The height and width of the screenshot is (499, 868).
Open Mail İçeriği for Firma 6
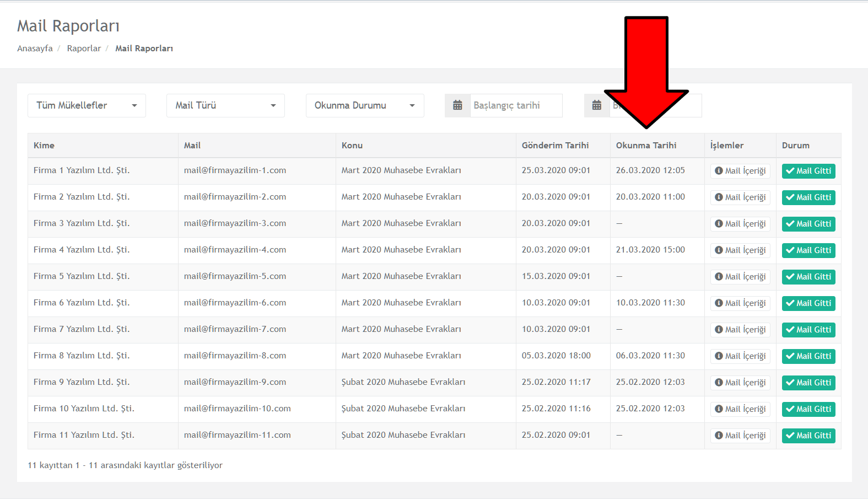(740, 303)
